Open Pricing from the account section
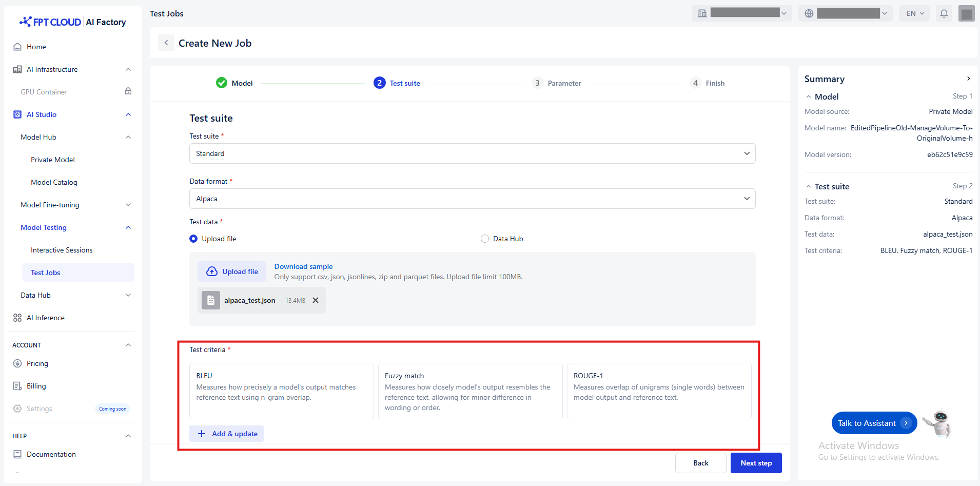Image resolution: width=980 pixels, height=486 pixels. pyautogui.click(x=37, y=363)
